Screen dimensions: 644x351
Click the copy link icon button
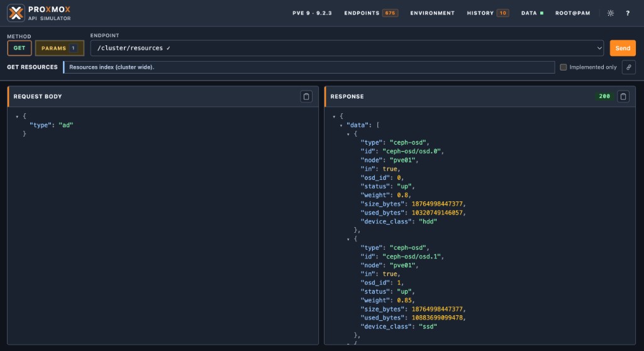click(x=629, y=67)
